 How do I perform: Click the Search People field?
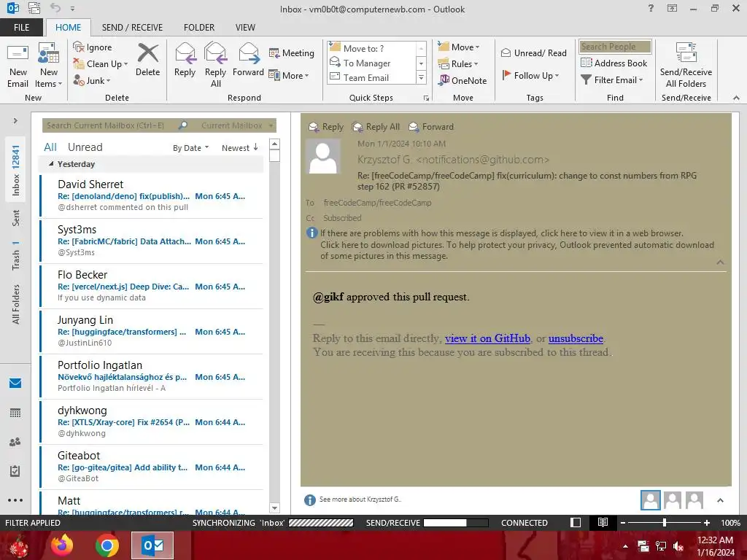coord(615,46)
